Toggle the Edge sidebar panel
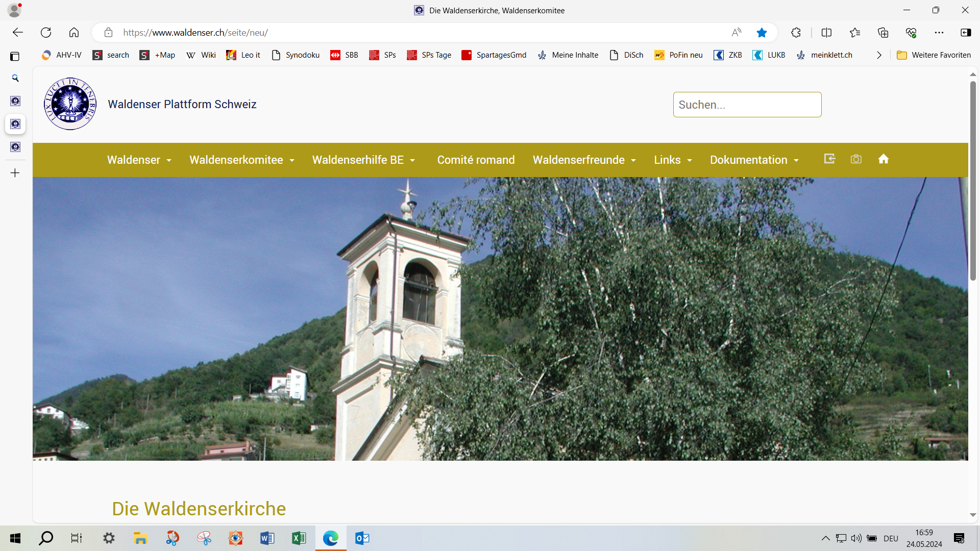 [x=966, y=33]
